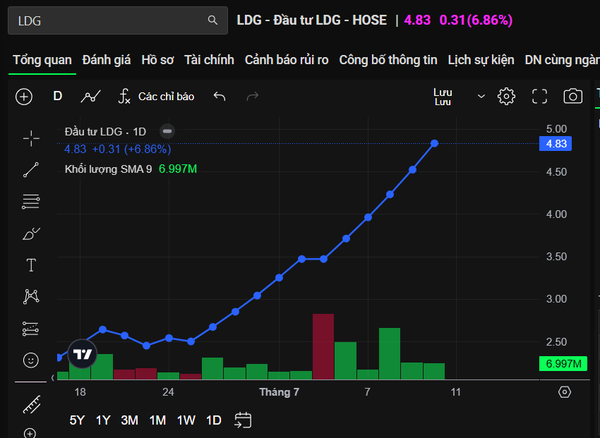Click the TradingView logo badge
This screenshot has height=438, width=600.
coord(82,354)
